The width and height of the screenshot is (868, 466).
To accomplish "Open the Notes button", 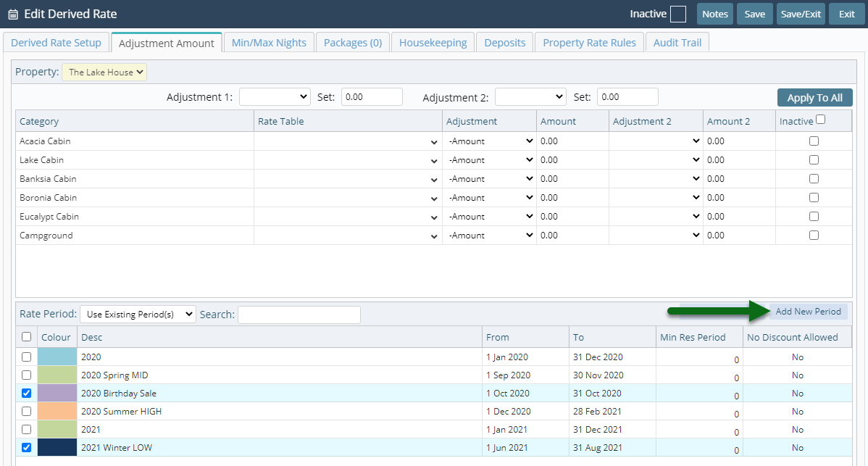I will [714, 14].
